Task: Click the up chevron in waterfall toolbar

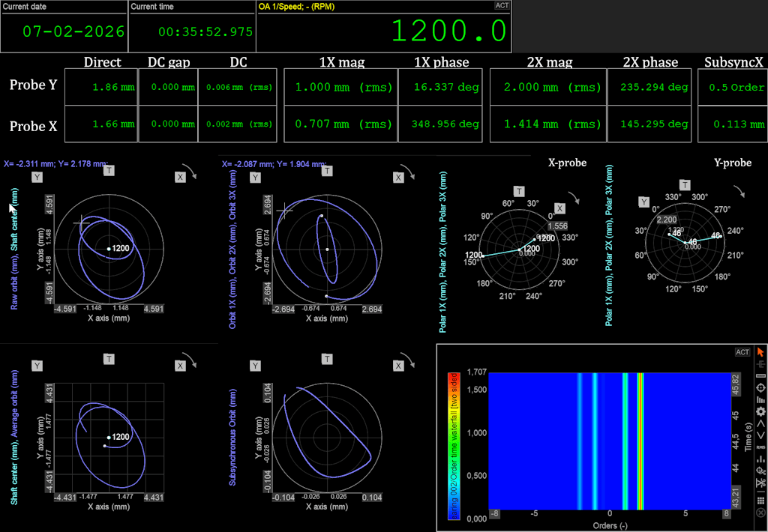Action: pyautogui.click(x=760, y=423)
